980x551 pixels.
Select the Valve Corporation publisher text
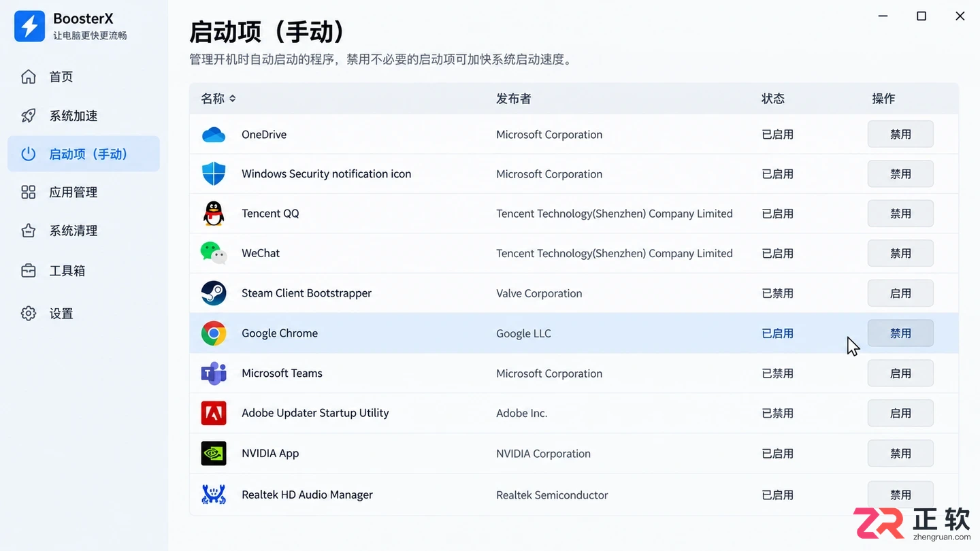tap(539, 293)
